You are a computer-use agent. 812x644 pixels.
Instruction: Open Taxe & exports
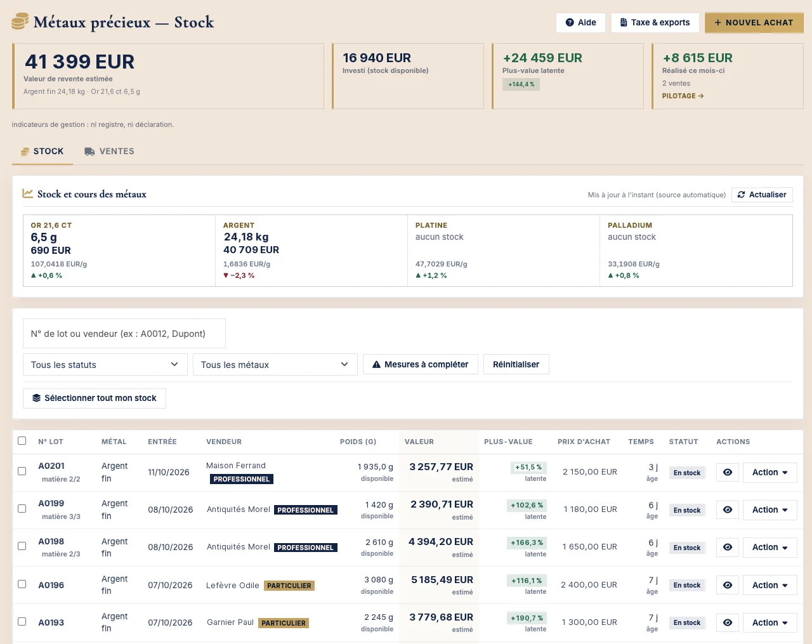tap(655, 22)
